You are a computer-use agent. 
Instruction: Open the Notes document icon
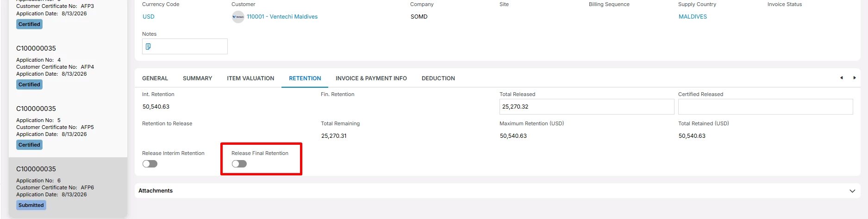[x=148, y=46]
